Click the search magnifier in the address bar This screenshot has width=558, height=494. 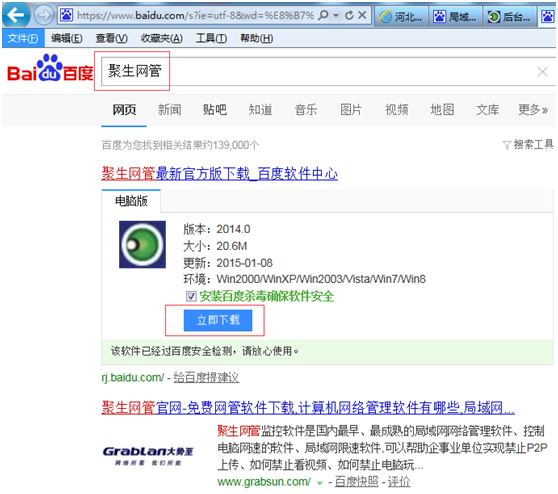(323, 15)
